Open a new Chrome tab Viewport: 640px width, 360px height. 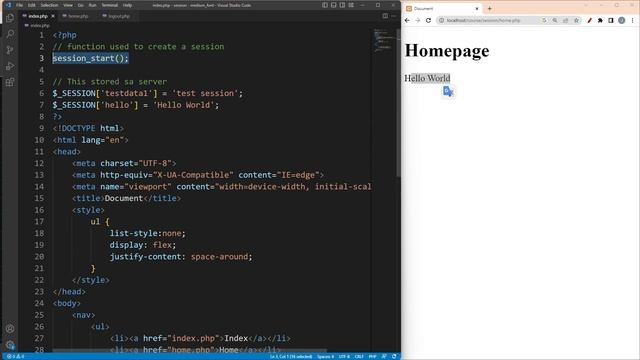489,9
